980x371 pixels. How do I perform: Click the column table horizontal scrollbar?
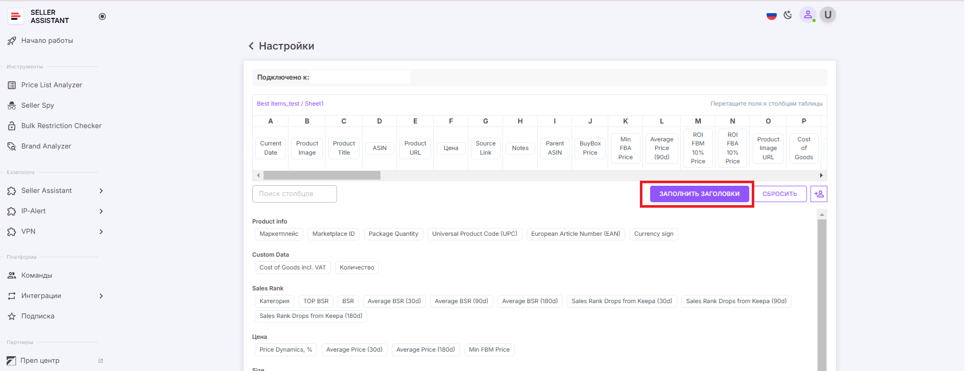tap(322, 176)
